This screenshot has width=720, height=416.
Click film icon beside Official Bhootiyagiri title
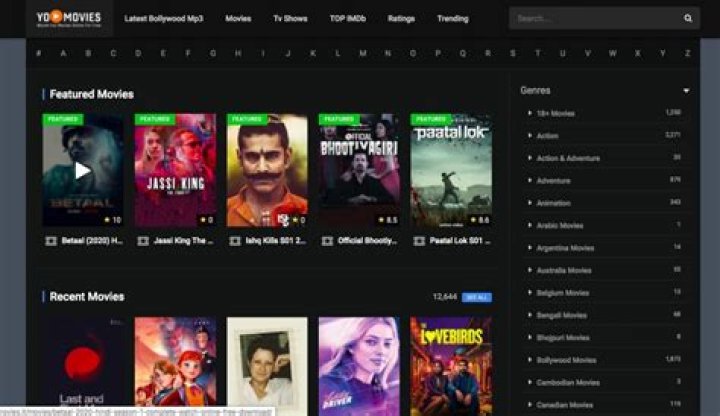(327, 241)
